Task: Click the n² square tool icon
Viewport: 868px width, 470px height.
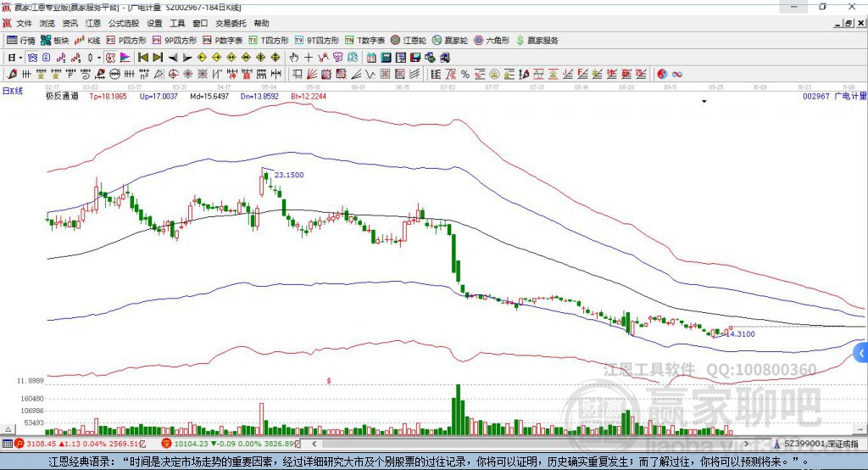Action: (144, 75)
